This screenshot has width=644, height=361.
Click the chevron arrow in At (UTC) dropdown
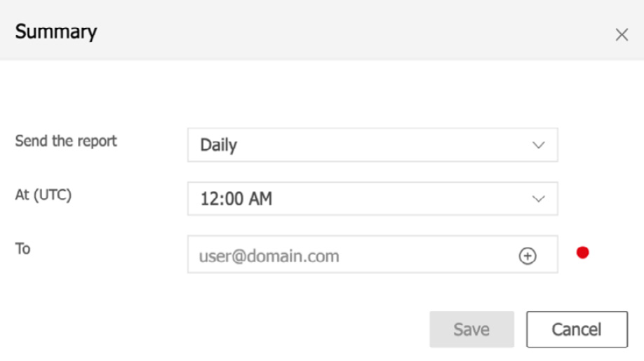click(x=539, y=199)
